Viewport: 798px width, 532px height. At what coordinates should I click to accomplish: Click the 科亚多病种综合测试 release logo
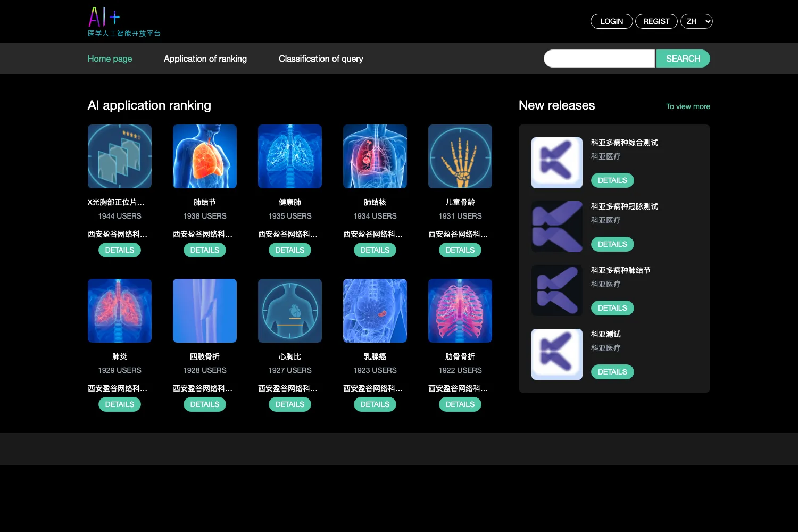[557, 163]
